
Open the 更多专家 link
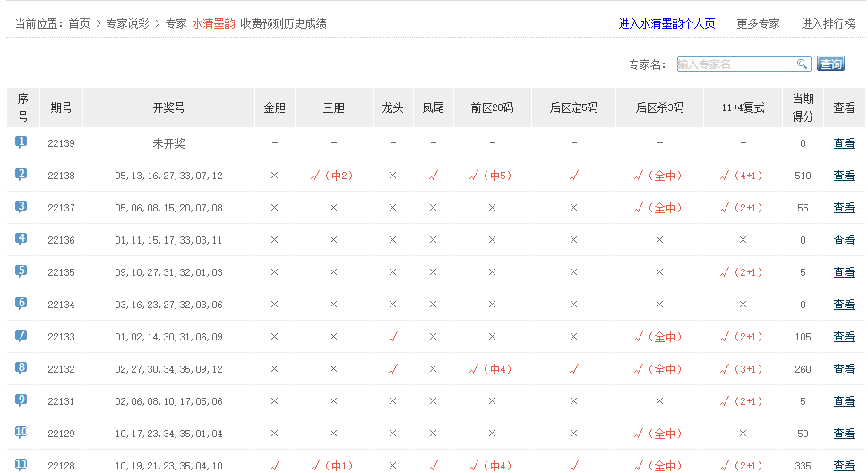[758, 23]
